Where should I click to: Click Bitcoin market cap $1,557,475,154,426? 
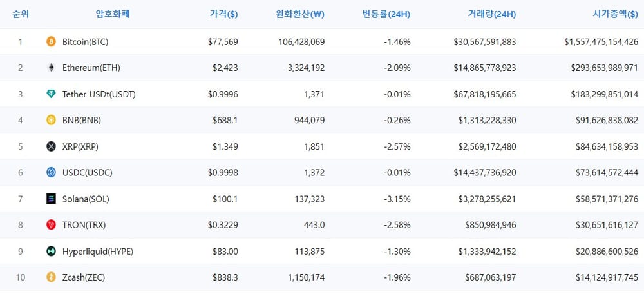click(x=601, y=42)
